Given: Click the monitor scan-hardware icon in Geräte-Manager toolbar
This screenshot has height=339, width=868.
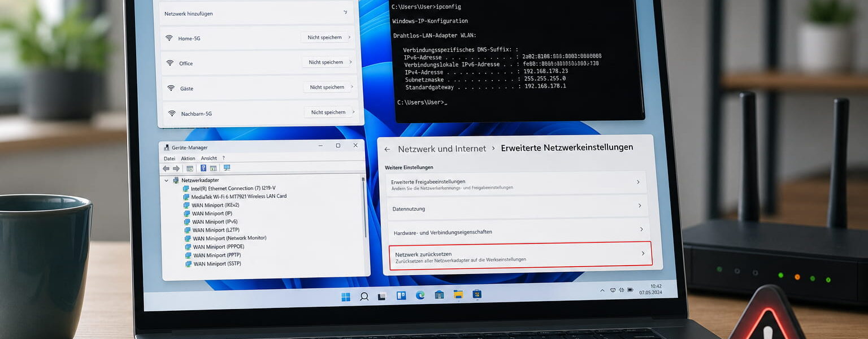Looking at the screenshot, I should tap(227, 168).
